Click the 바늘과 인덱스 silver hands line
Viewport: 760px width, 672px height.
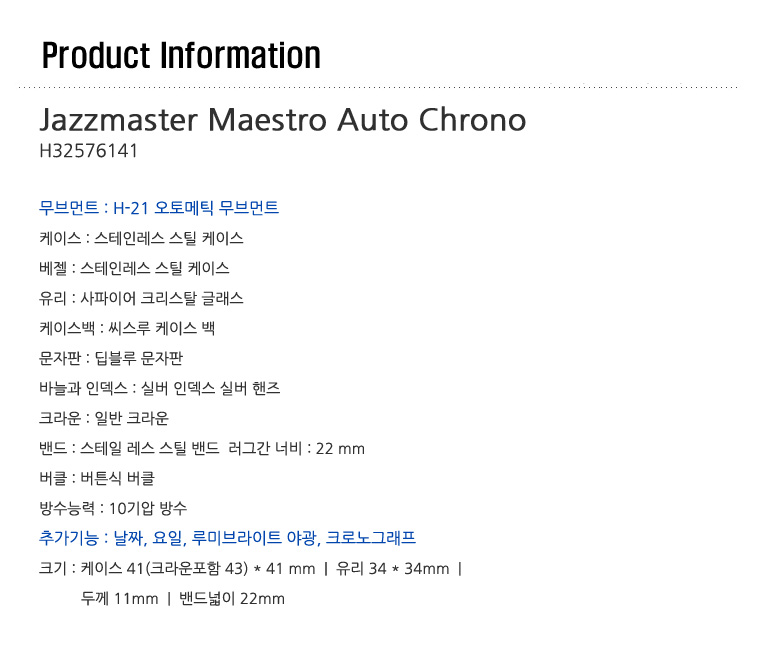coord(159,388)
